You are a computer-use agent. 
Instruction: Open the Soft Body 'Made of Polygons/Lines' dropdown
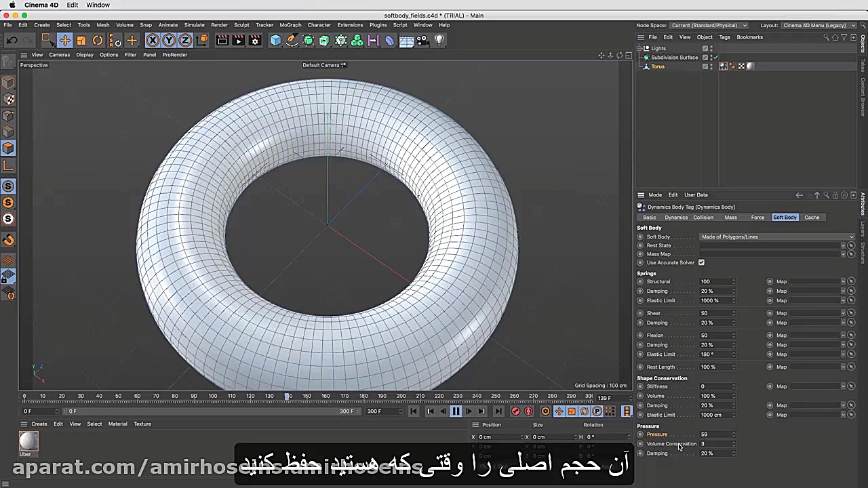coord(776,237)
